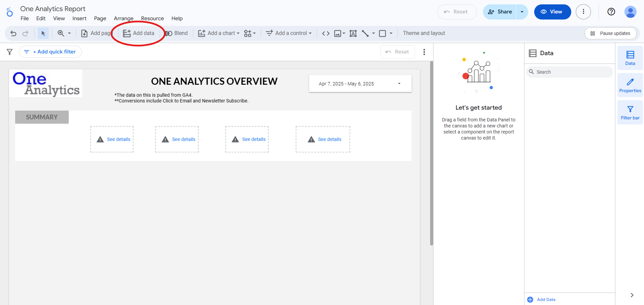Click the canvas vertical scrollbar

coord(431,153)
